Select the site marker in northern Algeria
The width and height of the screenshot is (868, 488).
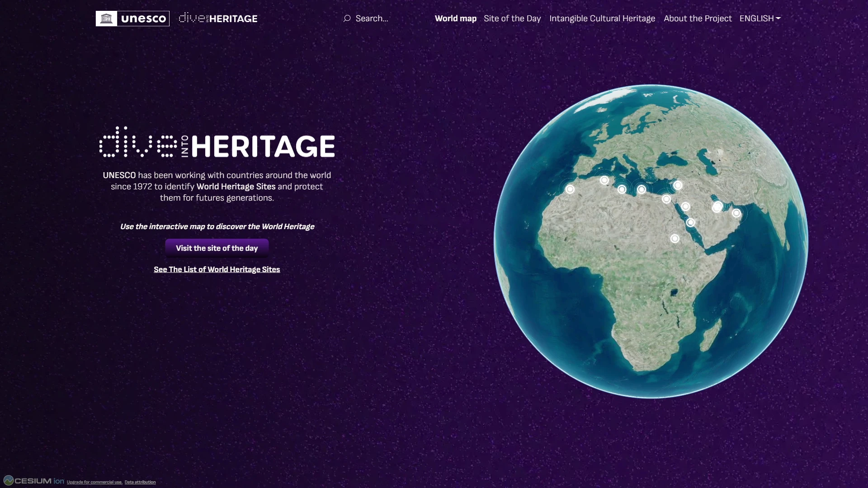[x=604, y=180]
